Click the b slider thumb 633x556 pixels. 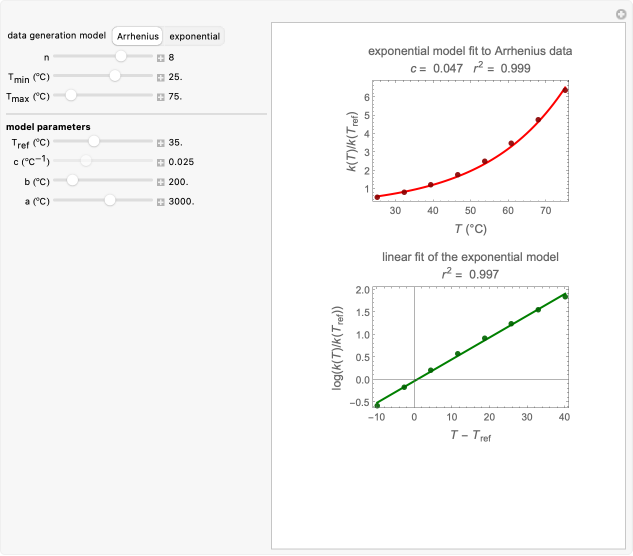(72, 181)
